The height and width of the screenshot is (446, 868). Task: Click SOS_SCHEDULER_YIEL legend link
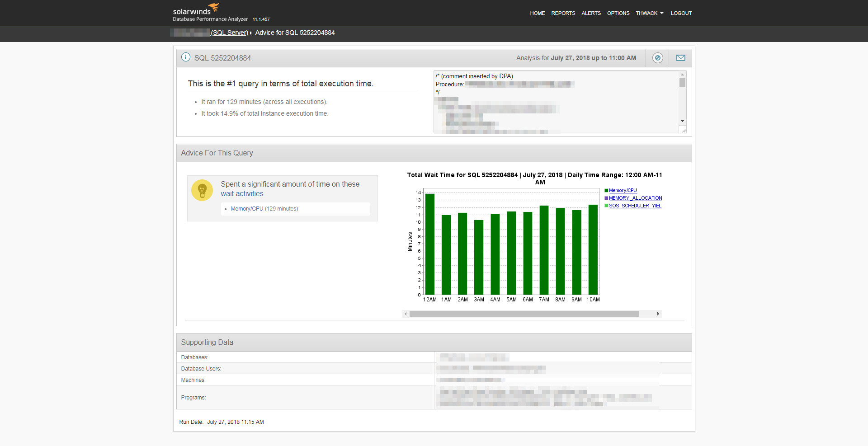tap(635, 206)
